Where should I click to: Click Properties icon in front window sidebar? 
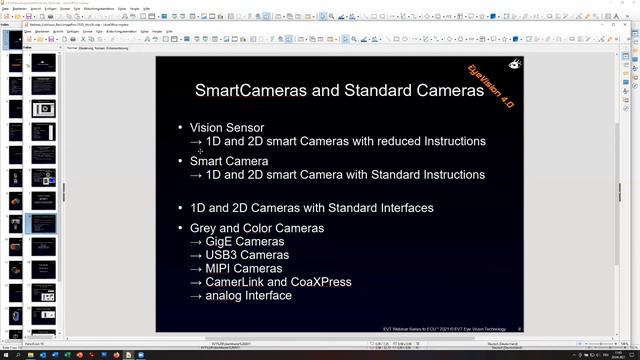click(626, 56)
